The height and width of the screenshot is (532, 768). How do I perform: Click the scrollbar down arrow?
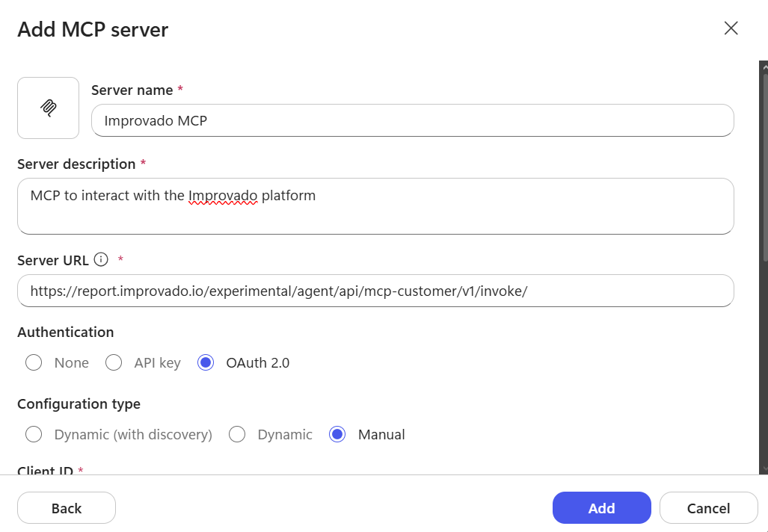point(764,469)
